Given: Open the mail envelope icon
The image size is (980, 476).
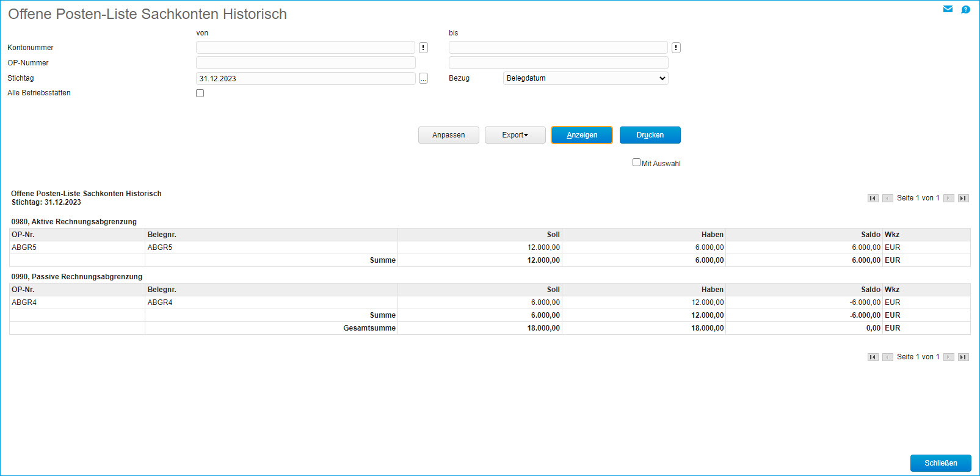Looking at the screenshot, I should pos(948,9).
